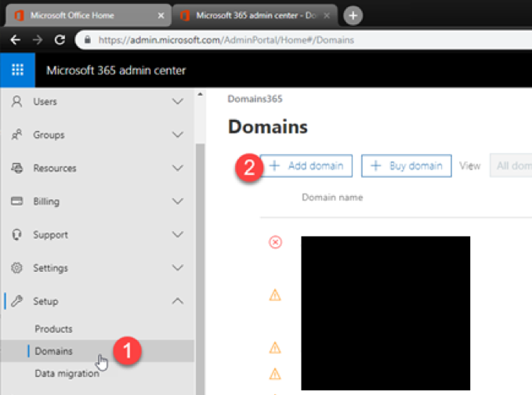Select Domains under Setup
The image size is (532, 395).
pos(97,351)
